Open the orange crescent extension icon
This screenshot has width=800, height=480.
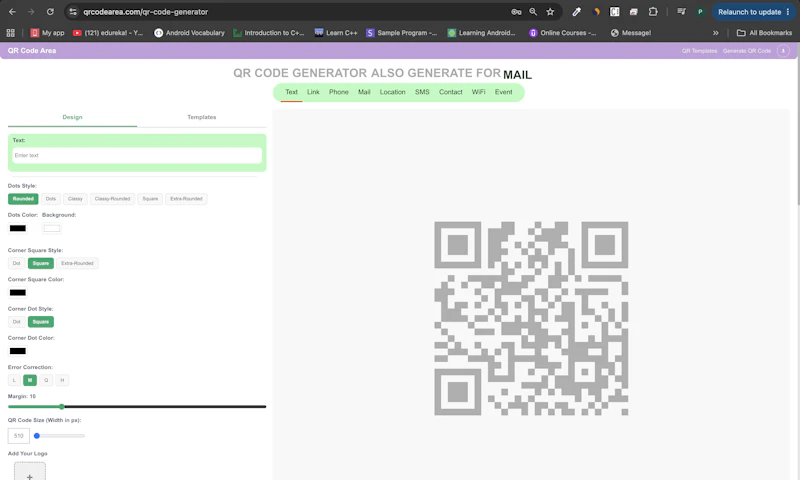tap(596, 12)
